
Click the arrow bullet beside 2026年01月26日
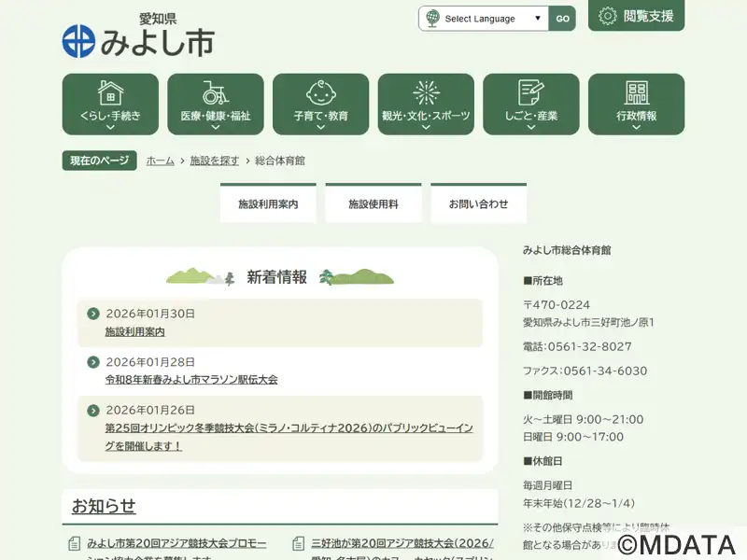(93, 411)
